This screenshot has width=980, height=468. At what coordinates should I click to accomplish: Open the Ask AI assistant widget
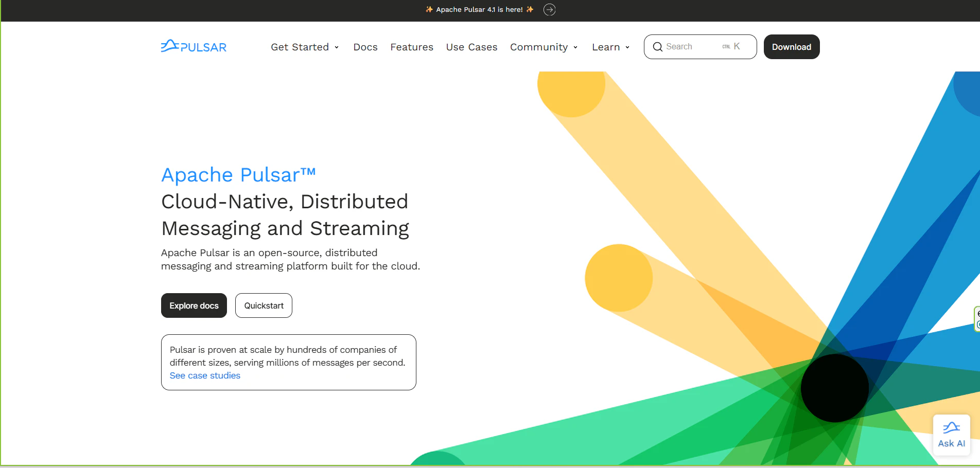[951, 435]
